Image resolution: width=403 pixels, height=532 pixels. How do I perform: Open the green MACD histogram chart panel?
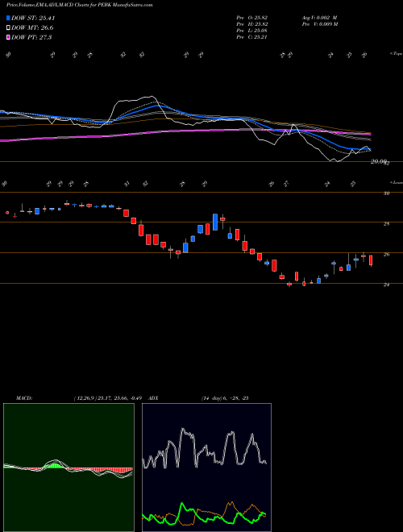point(69,468)
